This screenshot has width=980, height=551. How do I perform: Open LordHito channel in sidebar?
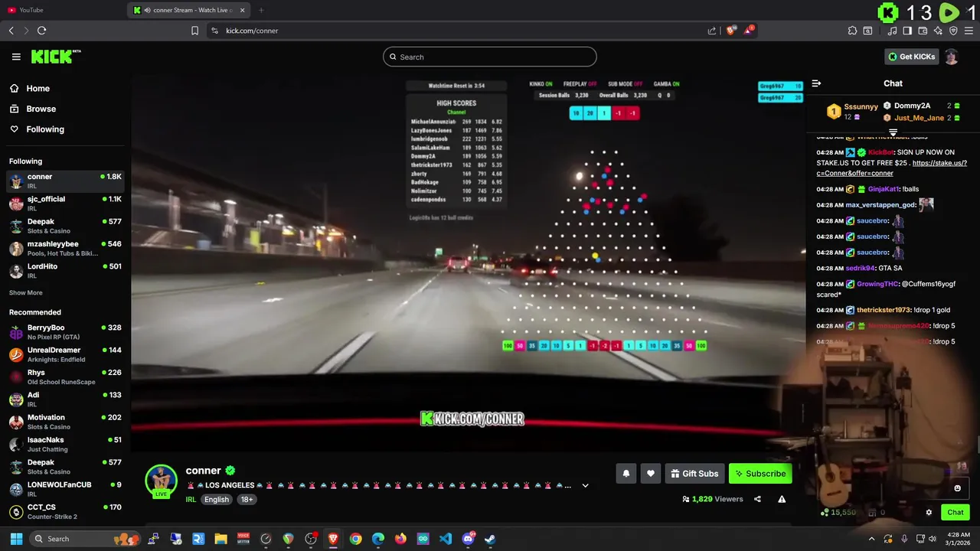(65, 270)
